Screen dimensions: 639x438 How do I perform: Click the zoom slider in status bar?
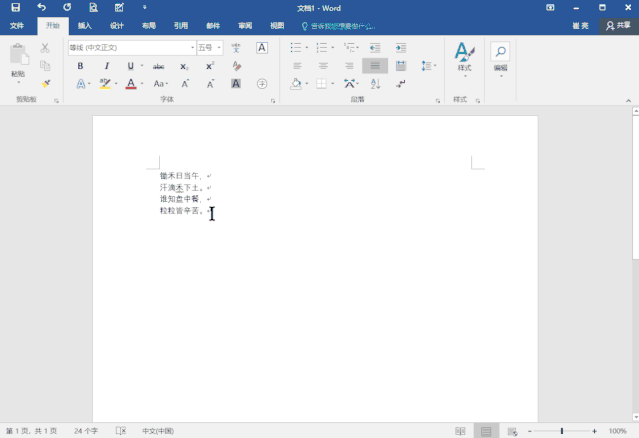(x=562, y=431)
